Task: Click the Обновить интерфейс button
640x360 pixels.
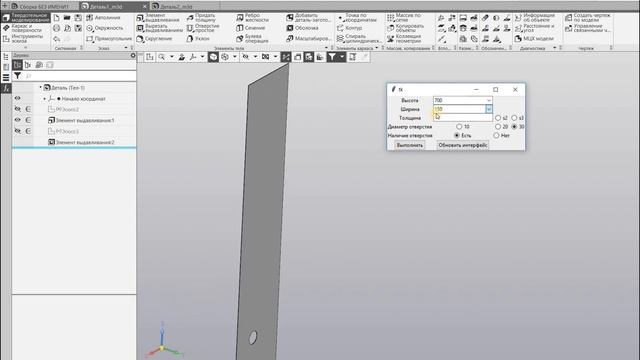Action: tap(462, 145)
